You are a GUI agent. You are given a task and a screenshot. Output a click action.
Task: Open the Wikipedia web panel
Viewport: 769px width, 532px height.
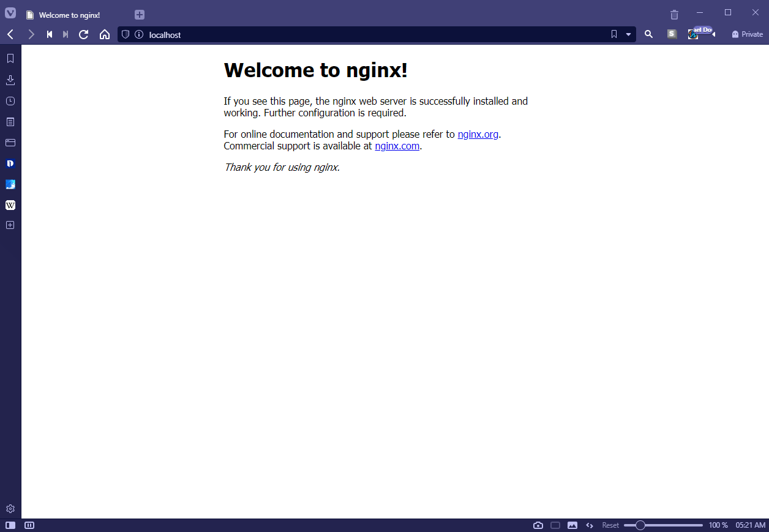point(10,205)
